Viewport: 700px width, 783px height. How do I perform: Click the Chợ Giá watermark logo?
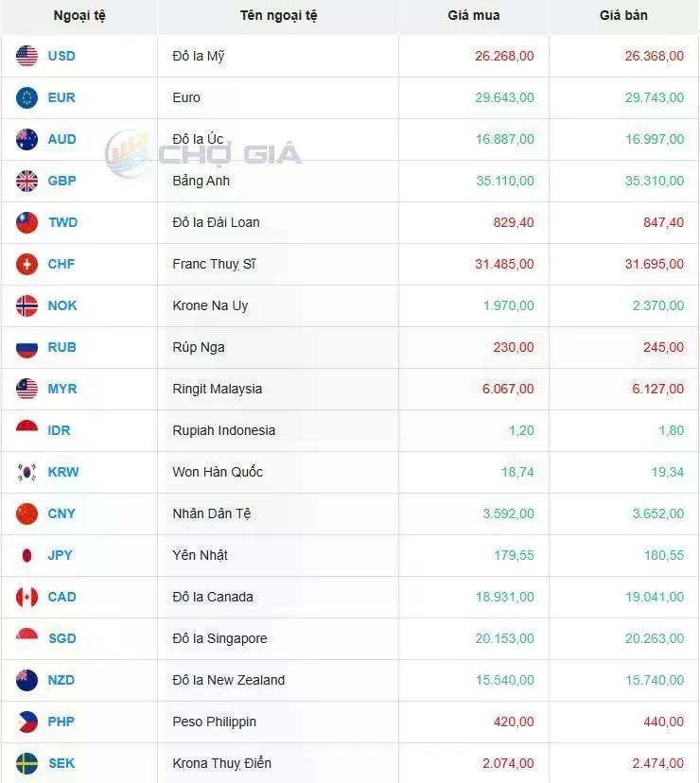point(203,153)
